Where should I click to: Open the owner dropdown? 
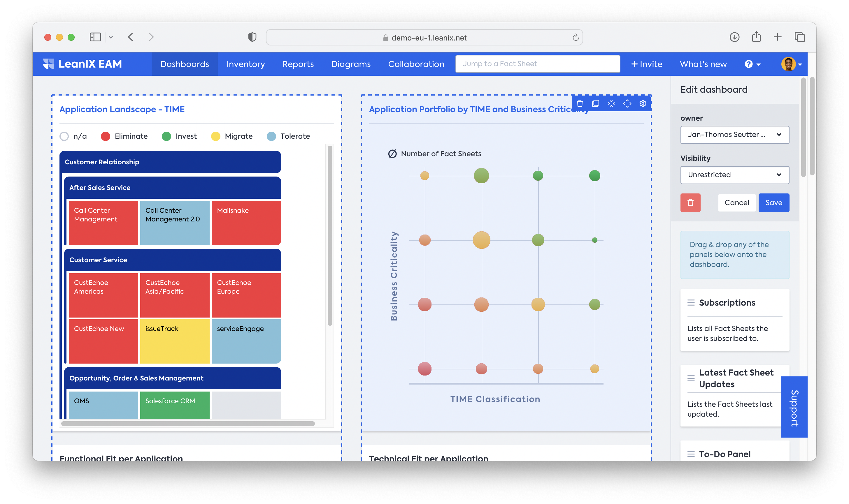tap(734, 135)
